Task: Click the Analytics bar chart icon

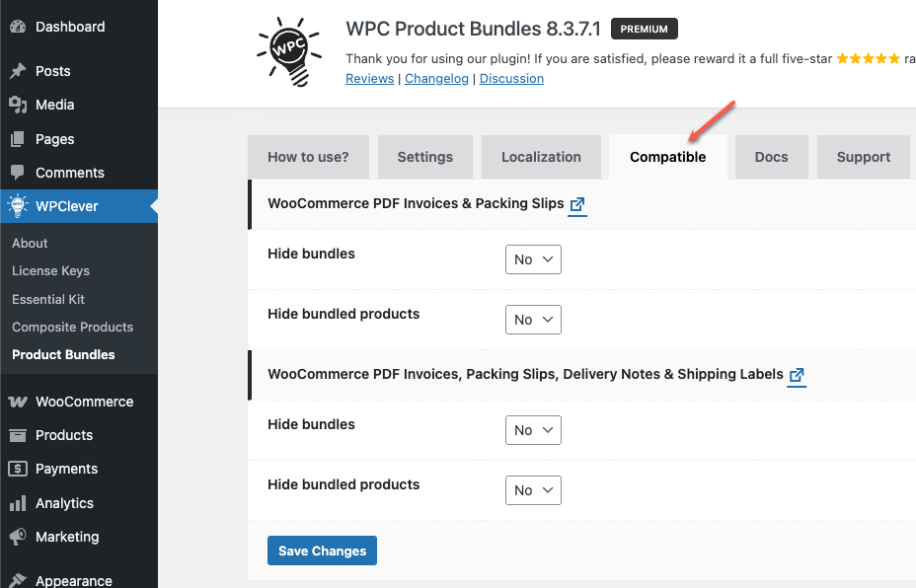Action: point(18,503)
